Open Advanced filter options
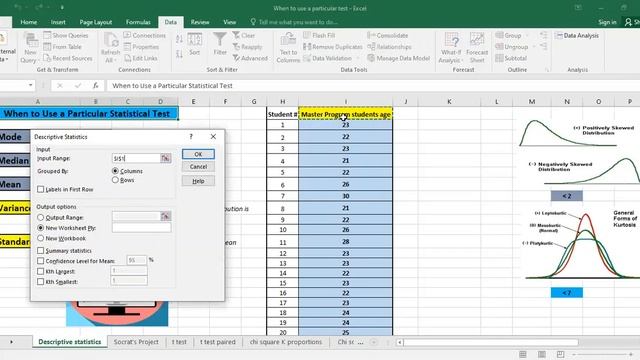This screenshot has width=640, height=360. click(x=250, y=58)
